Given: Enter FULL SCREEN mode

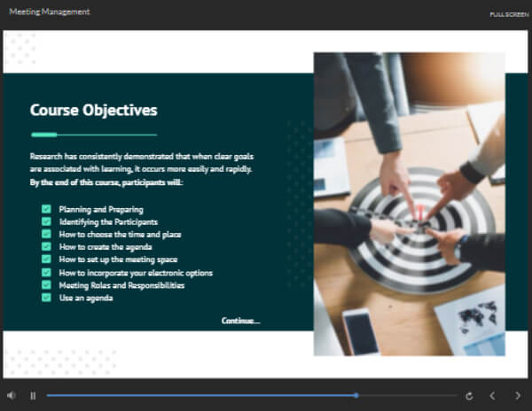Looking at the screenshot, I should (x=509, y=14).
